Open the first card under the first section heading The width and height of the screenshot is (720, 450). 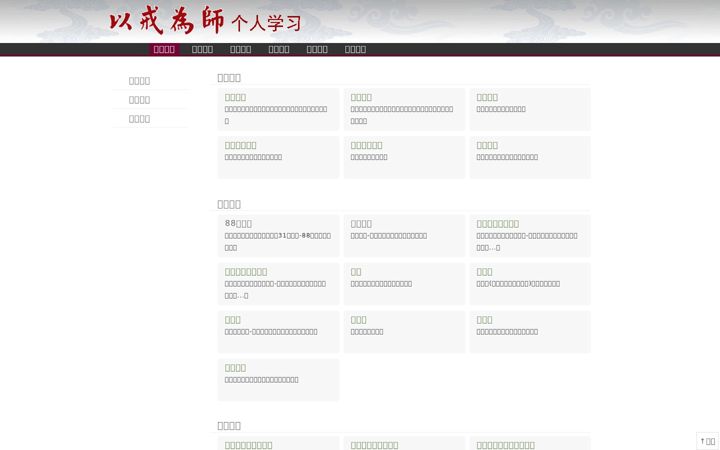point(278,109)
